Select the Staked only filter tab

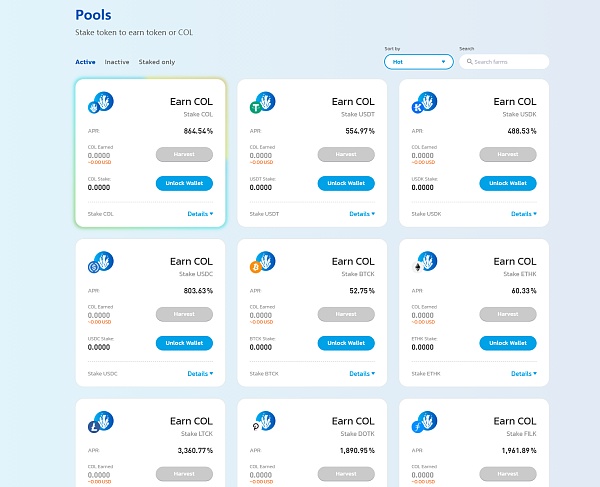click(x=157, y=62)
